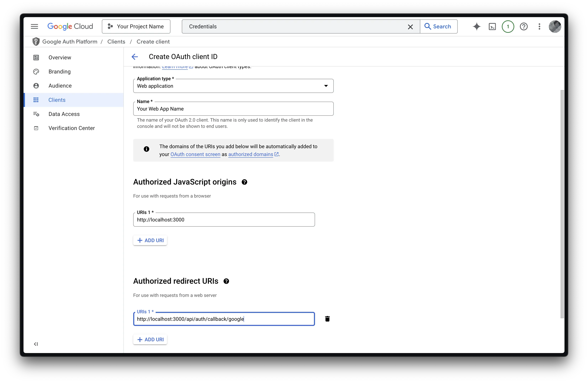Open the OAuth consent screen link
Screen dimensions: 588x383
tap(195, 154)
